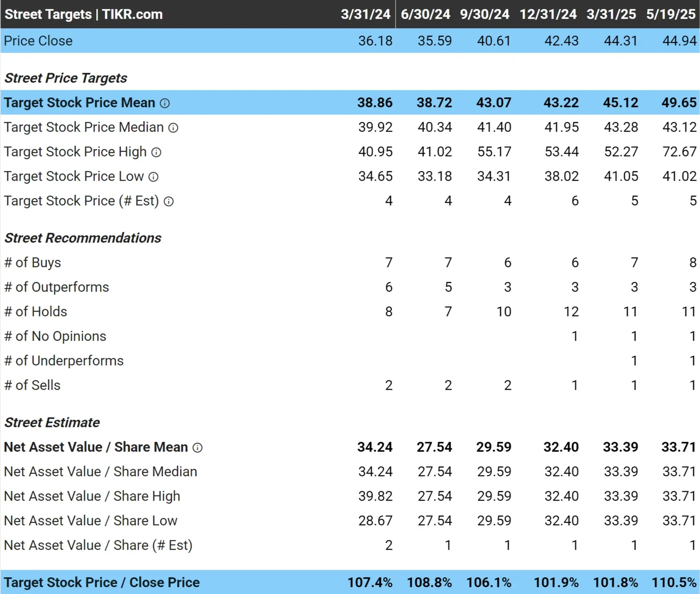Screen dimensions: 700x594
Task: Click Target Stock Price High value 72.67
Action: click(x=680, y=152)
